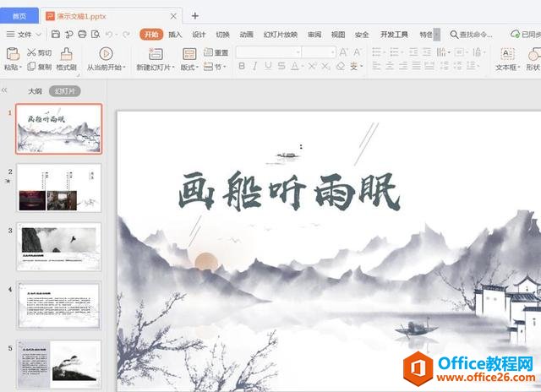The height and width of the screenshot is (392, 541).
Task: Open the font size dropdown
Action: [332, 52]
